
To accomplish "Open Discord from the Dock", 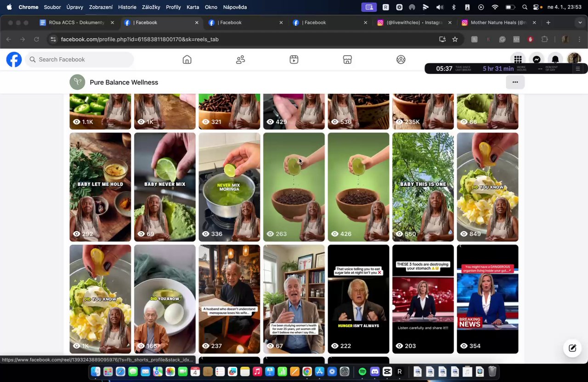I will 374,371.
